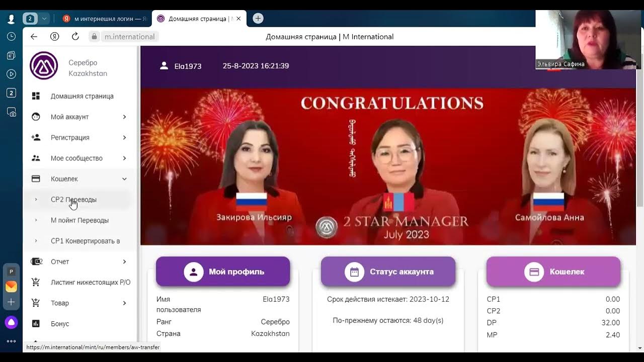The width and height of the screenshot is (644, 362).
Task: Click the M International logo
Action: click(44, 65)
